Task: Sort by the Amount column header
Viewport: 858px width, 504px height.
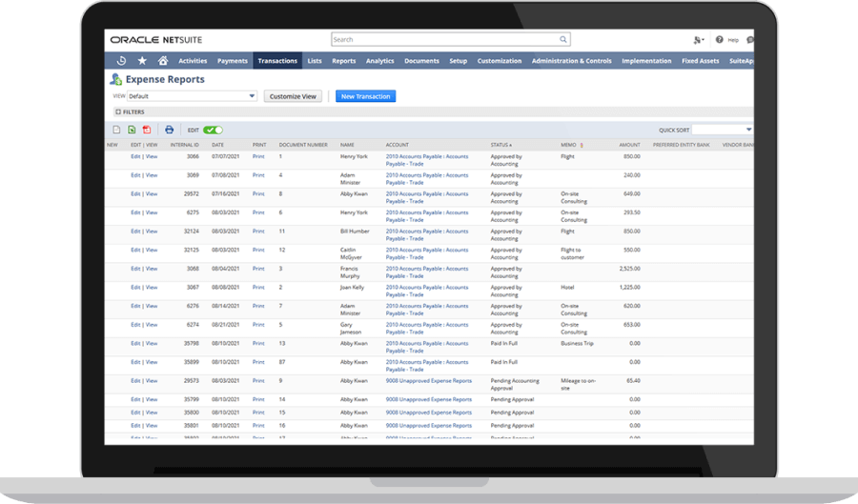Action: click(629, 145)
